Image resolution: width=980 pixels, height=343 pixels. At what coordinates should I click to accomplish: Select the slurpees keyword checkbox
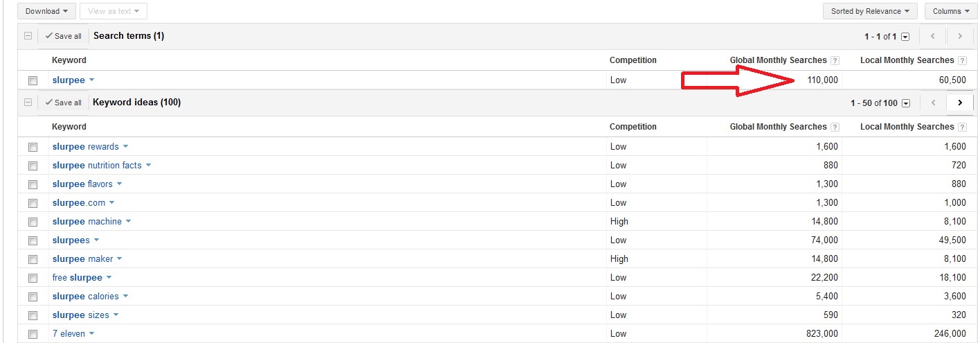click(x=33, y=240)
